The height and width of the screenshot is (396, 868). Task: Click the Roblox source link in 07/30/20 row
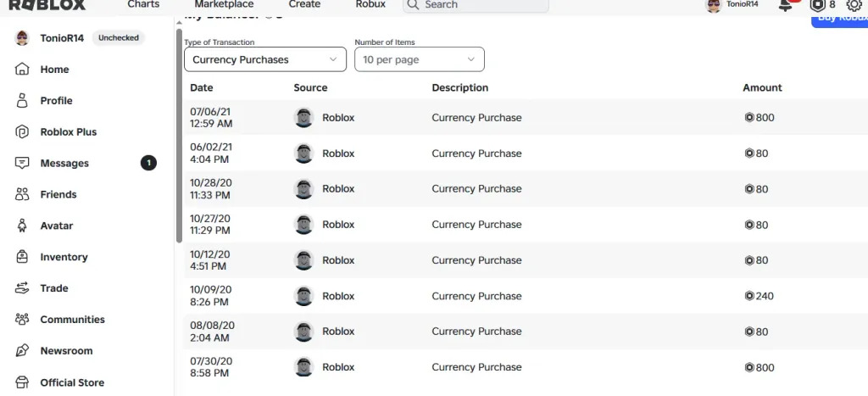click(x=338, y=367)
